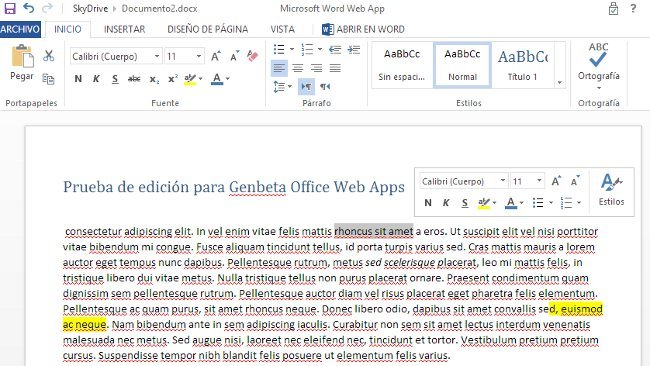
Task: Open the Help question mark
Action: pos(633,8)
